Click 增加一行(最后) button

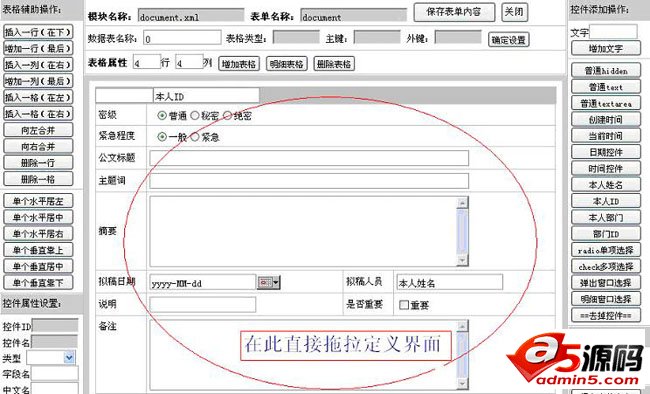[x=38, y=49]
